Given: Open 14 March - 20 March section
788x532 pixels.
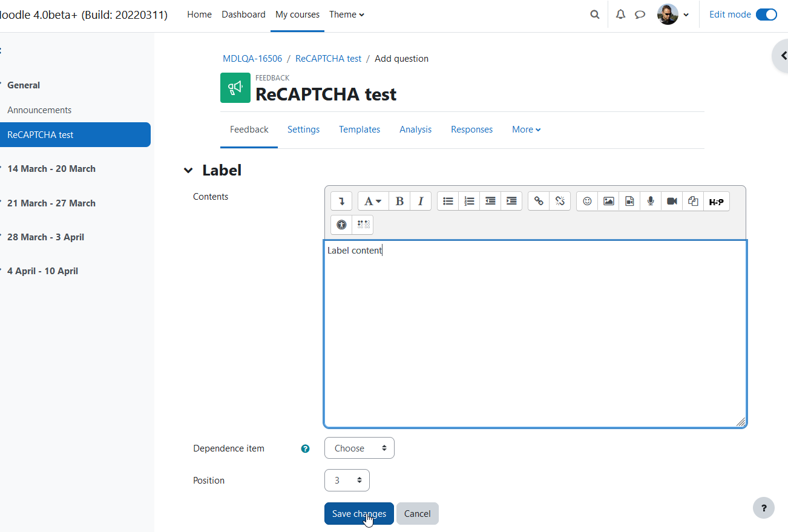Looking at the screenshot, I should [51, 169].
